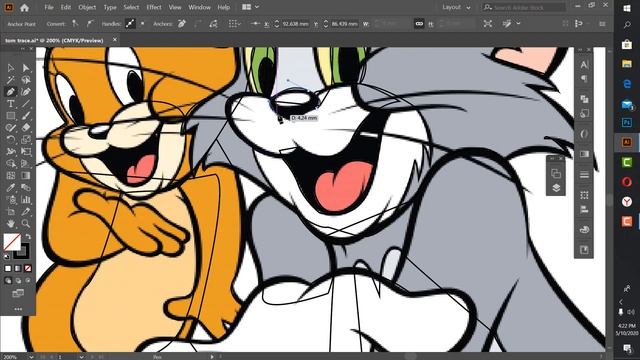Enable Draw Inside mode
Viewport: 640px width, 360px height.
[28, 280]
